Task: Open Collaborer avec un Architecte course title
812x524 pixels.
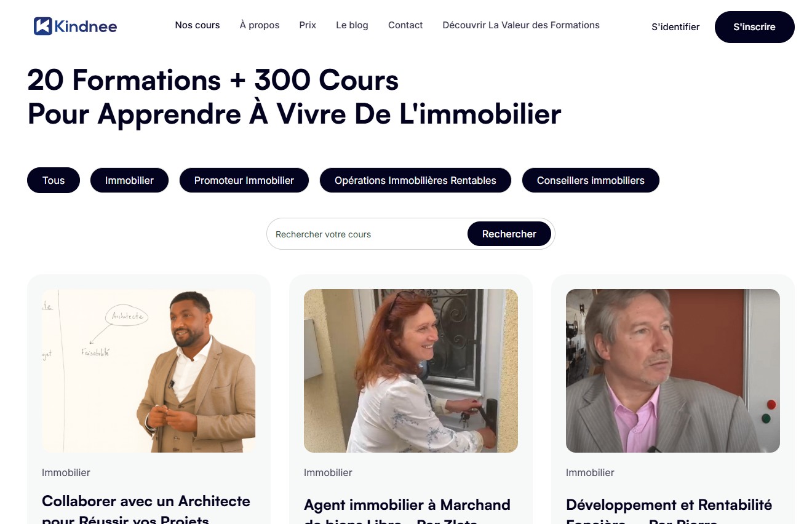Action: [x=146, y=509]
